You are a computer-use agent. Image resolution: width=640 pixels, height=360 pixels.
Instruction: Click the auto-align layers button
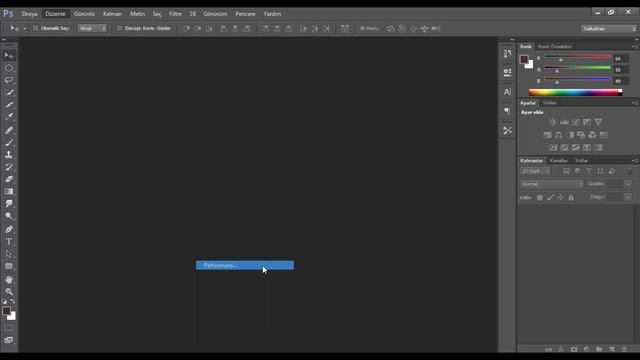pos(345,28)
